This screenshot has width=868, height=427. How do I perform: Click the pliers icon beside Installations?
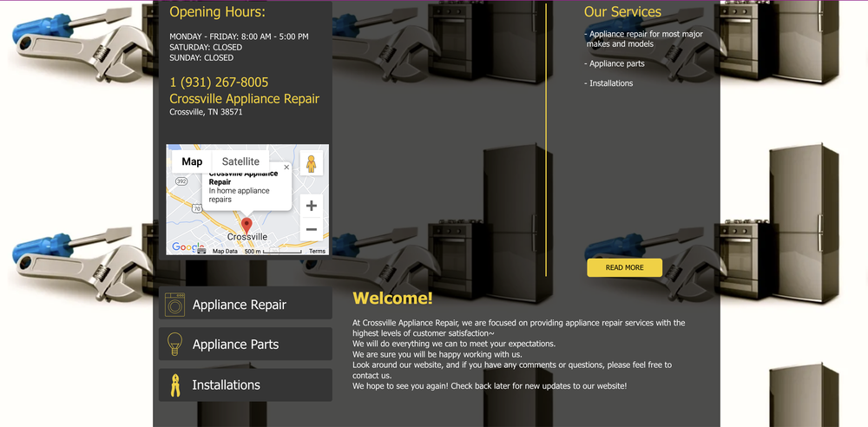(175, 385)
